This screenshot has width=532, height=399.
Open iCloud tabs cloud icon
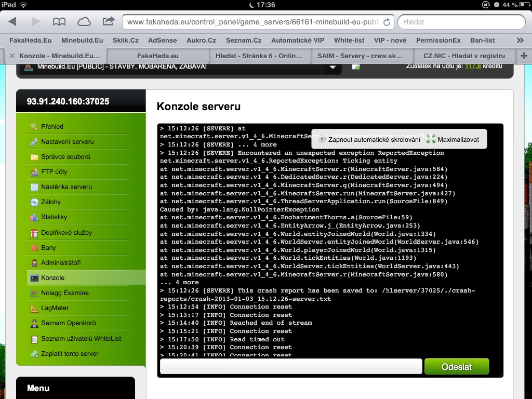tap(84, 22)
